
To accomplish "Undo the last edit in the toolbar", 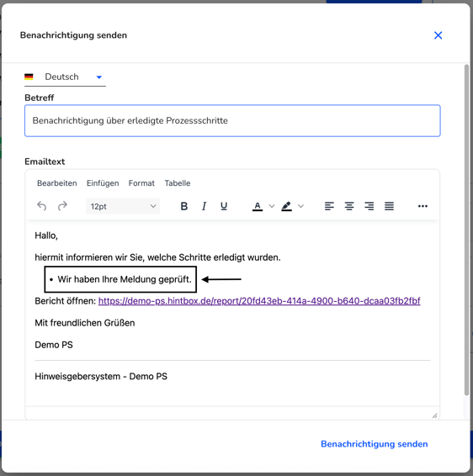I will pos(41,206).
